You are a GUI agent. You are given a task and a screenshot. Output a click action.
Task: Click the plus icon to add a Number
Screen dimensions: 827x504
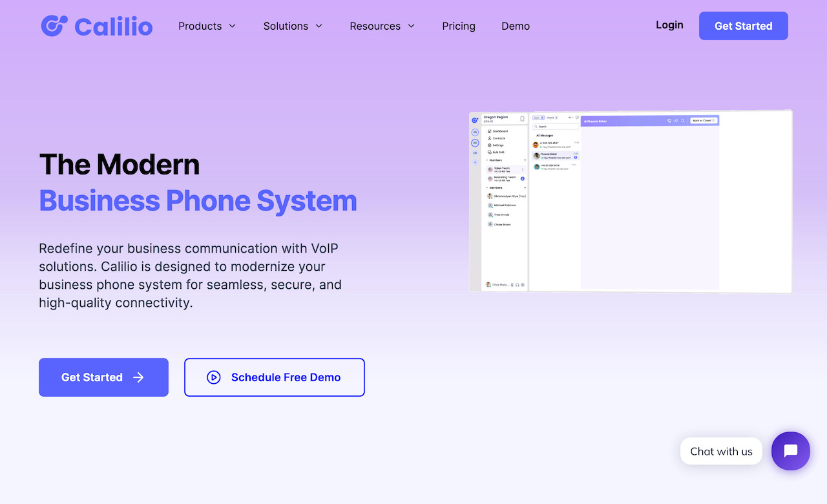coord(525,160)
